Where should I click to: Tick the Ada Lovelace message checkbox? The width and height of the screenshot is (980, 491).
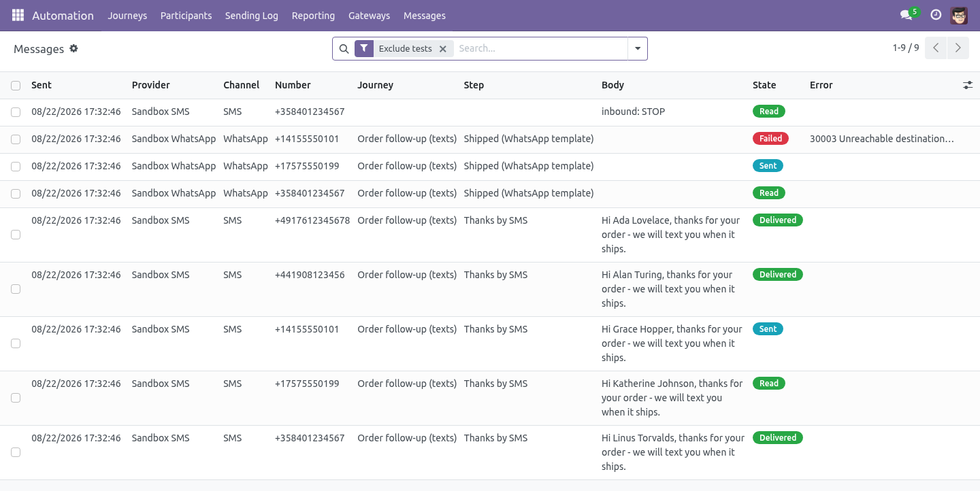point(16,235)
